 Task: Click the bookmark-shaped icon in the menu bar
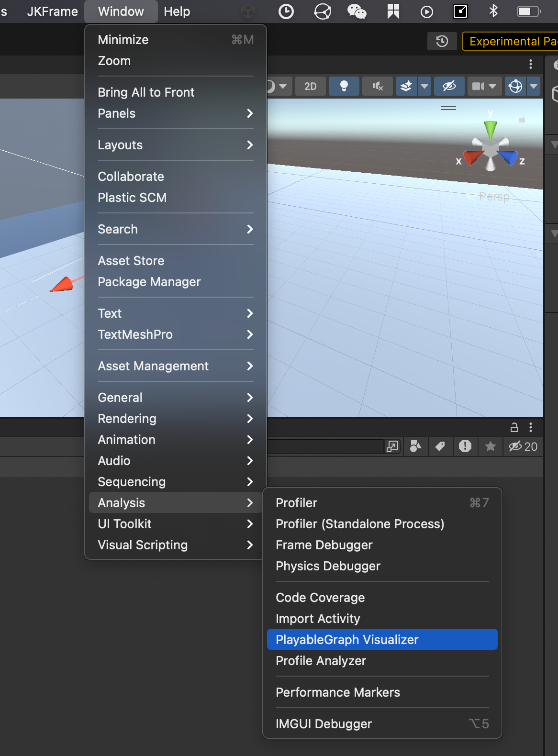coord(393,11)
